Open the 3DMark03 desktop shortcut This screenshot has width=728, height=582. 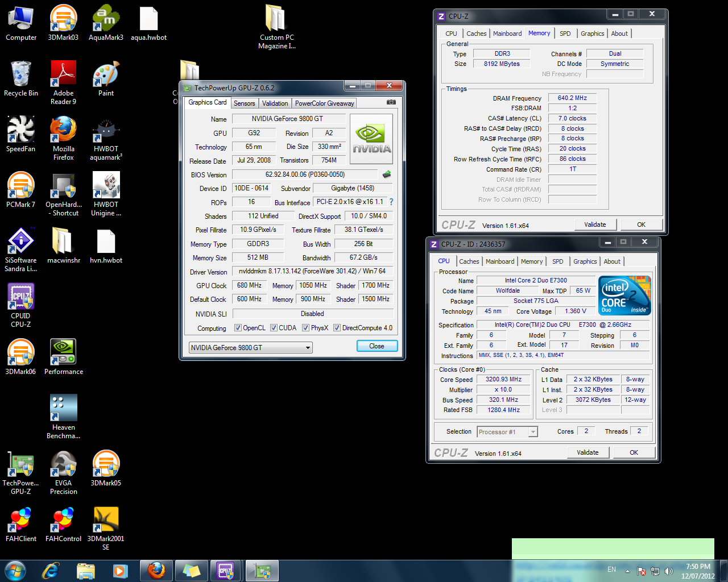(63, 23)
